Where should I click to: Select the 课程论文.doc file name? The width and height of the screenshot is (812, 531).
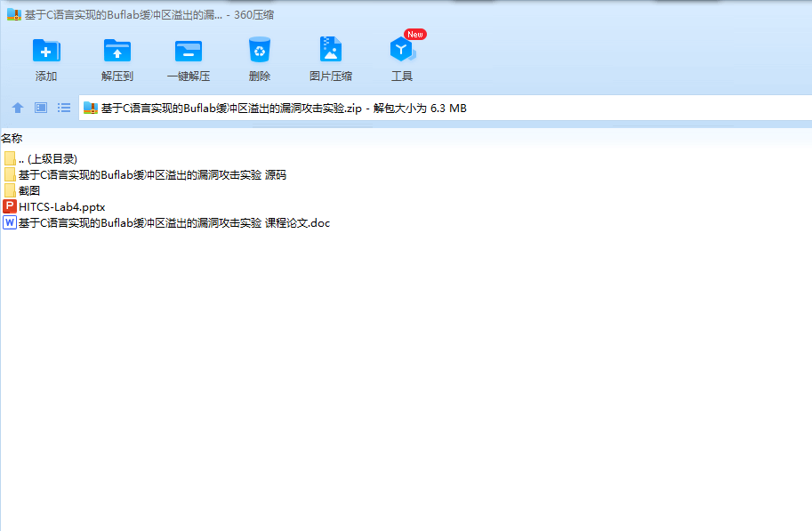[174, 223]
